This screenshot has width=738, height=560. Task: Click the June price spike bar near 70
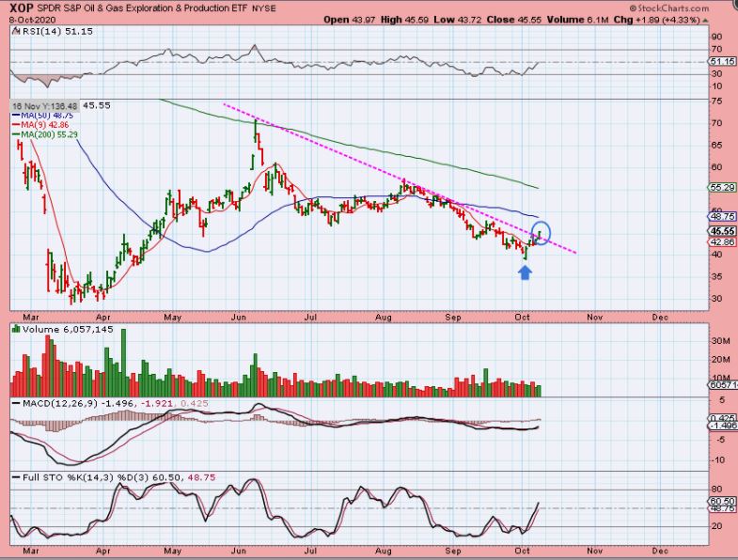coord(256,131)
